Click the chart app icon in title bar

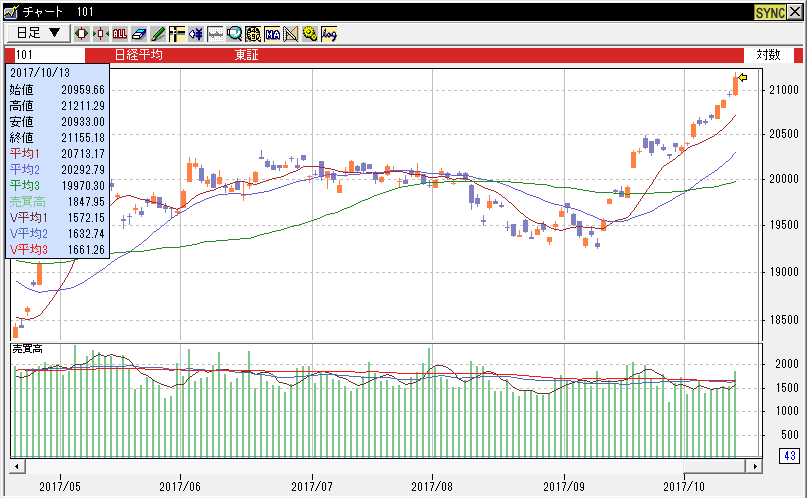pos(10,11)
